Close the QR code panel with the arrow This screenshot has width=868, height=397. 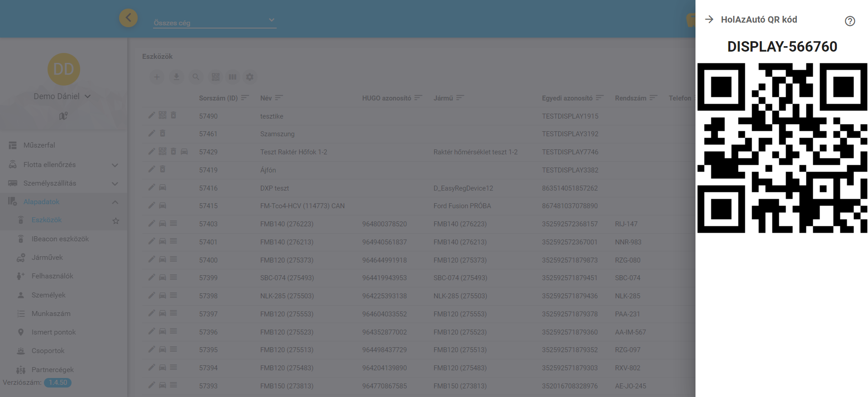[709, 19]
